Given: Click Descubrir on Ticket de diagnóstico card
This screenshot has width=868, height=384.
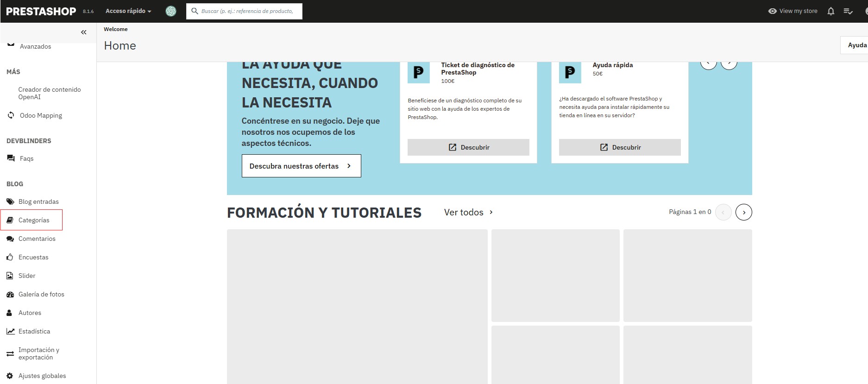Looking at the screenshot, I should click(468, 147).
